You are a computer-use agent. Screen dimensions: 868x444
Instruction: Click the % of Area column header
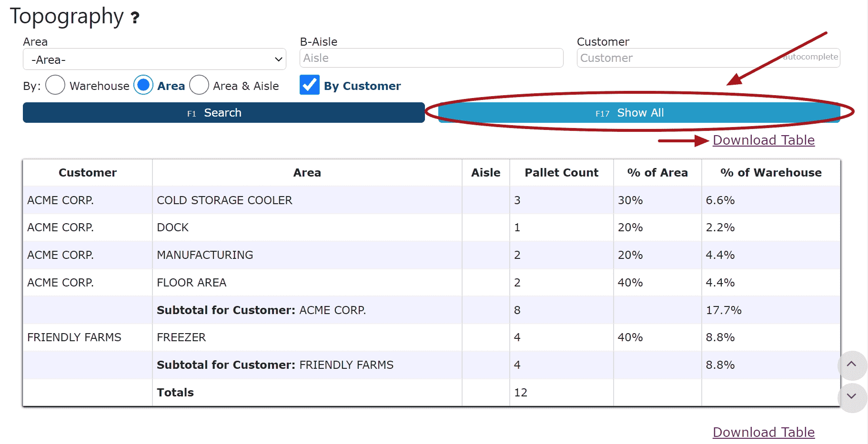[x=657, y=173]
